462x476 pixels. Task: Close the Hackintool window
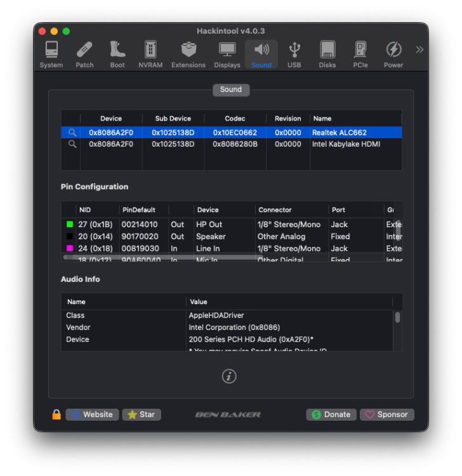click(x=42, y=31)
